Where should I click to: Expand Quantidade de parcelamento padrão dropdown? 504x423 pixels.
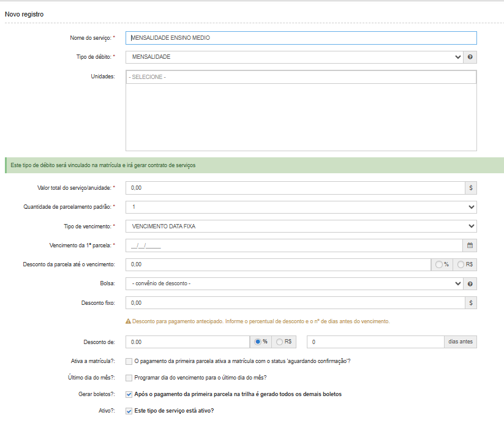(x=300, y=207)
